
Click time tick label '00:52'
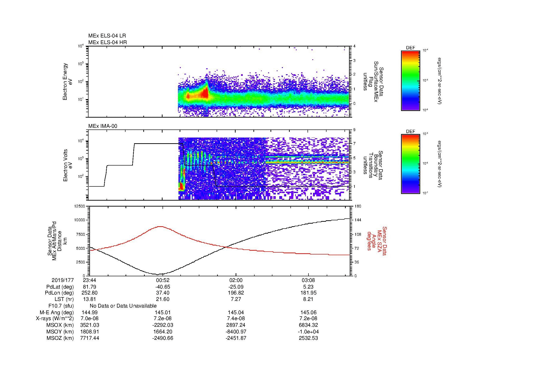tap(163, 280)
